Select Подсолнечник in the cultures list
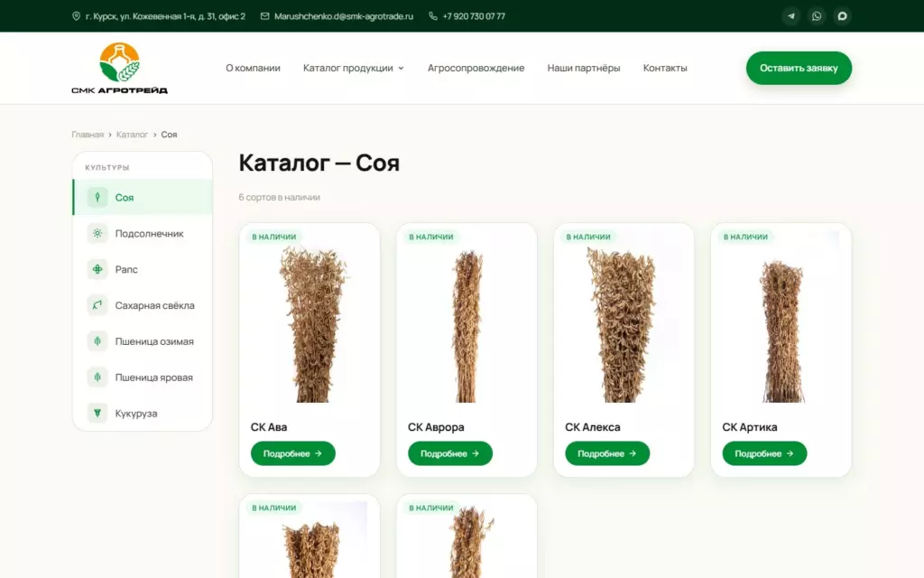 pyautogui.click(x=143, y=233)
